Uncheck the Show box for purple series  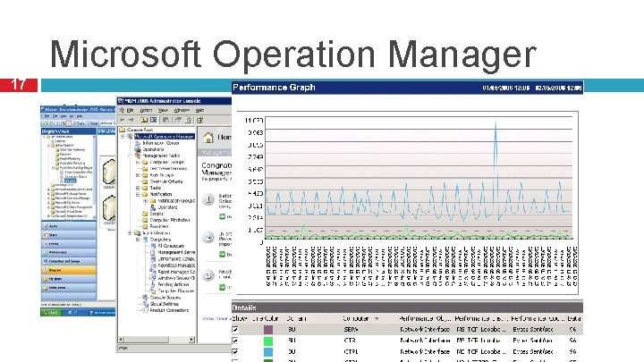235,330
